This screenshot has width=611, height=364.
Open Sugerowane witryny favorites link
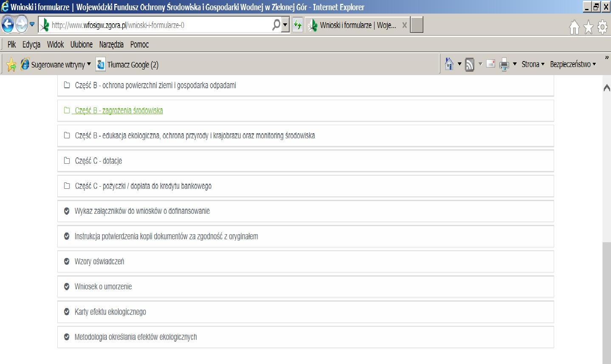click(x=52, y=64)
